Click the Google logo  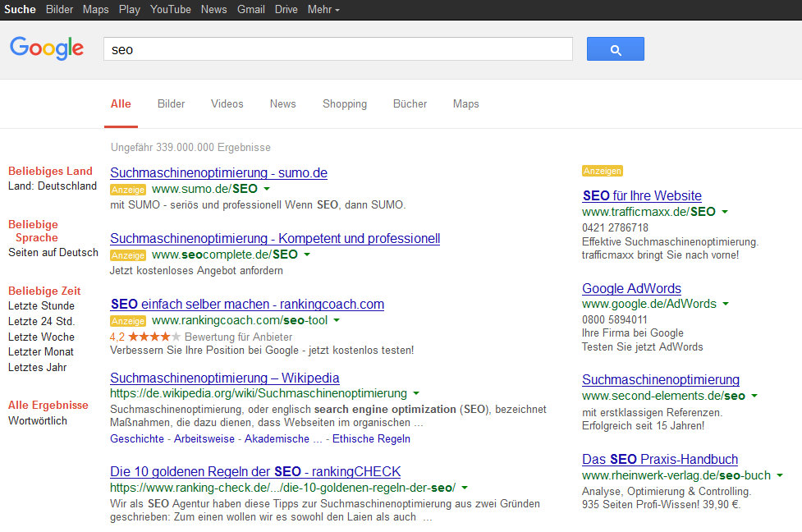(47, 48)
